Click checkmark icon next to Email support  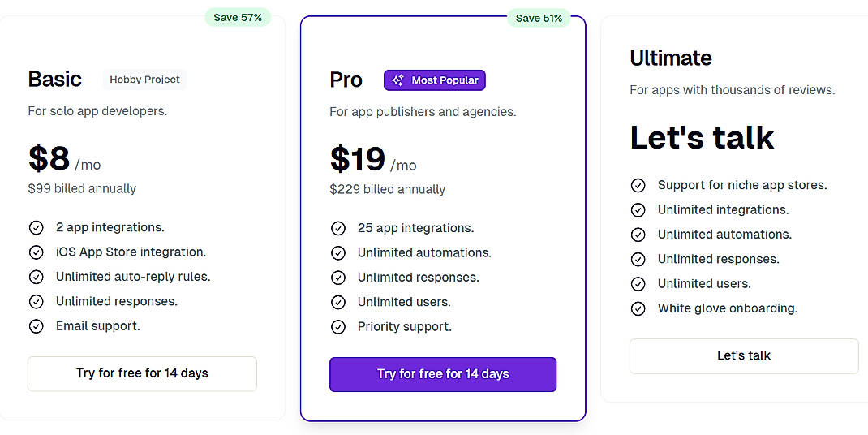tap(36, 326)
